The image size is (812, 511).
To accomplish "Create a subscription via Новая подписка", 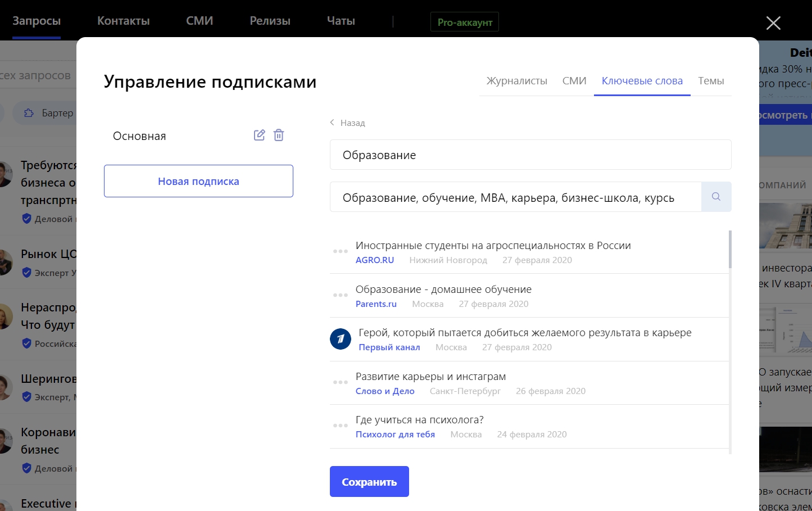I will tap(198, 181).
